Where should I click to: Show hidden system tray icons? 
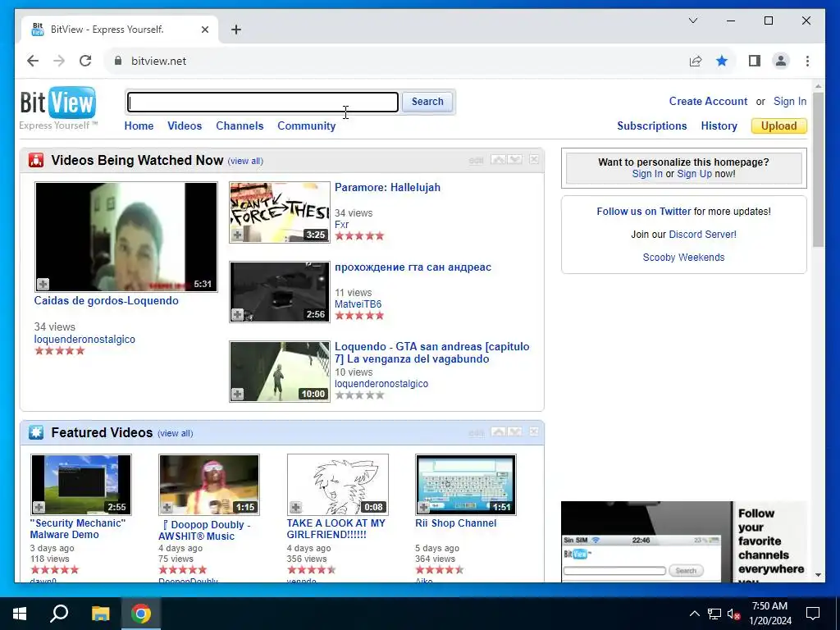pos(694,614)
